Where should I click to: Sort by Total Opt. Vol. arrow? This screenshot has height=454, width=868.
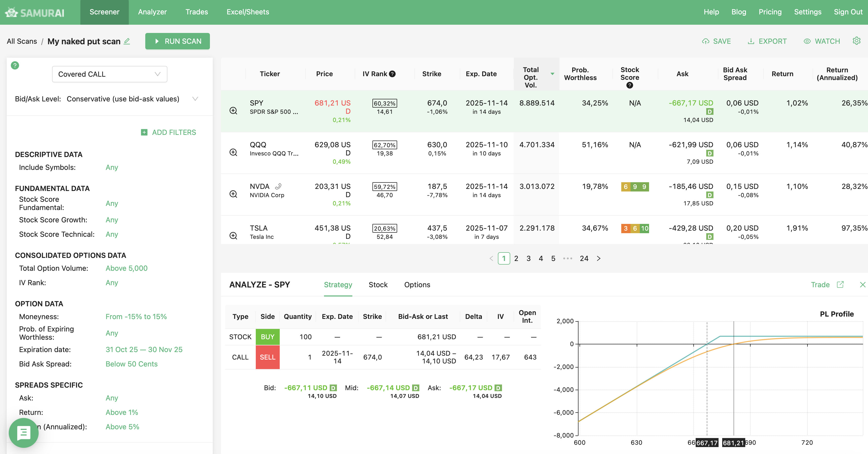point(552,74)
